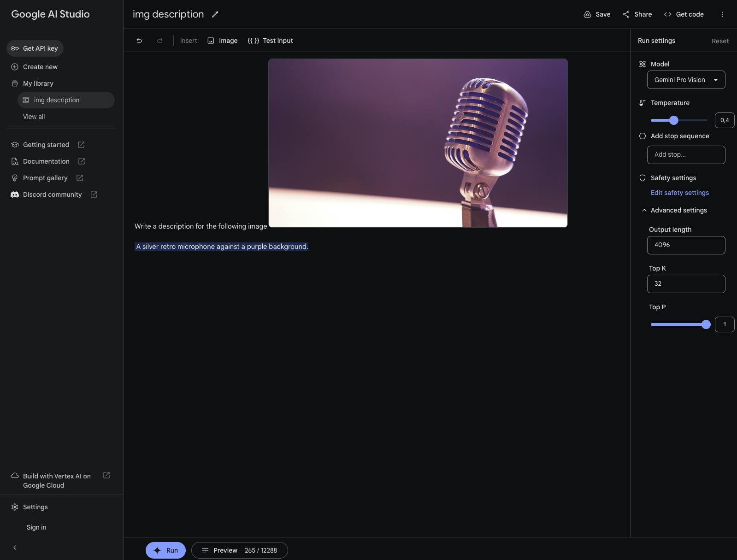
Task: Open Edit safety settings
Action: (x=680, y=193)
